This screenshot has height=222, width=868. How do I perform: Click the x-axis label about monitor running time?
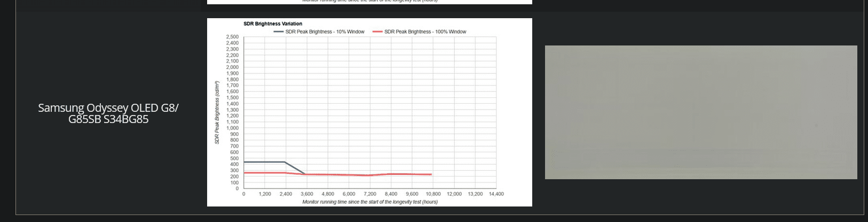coord(370,202)
